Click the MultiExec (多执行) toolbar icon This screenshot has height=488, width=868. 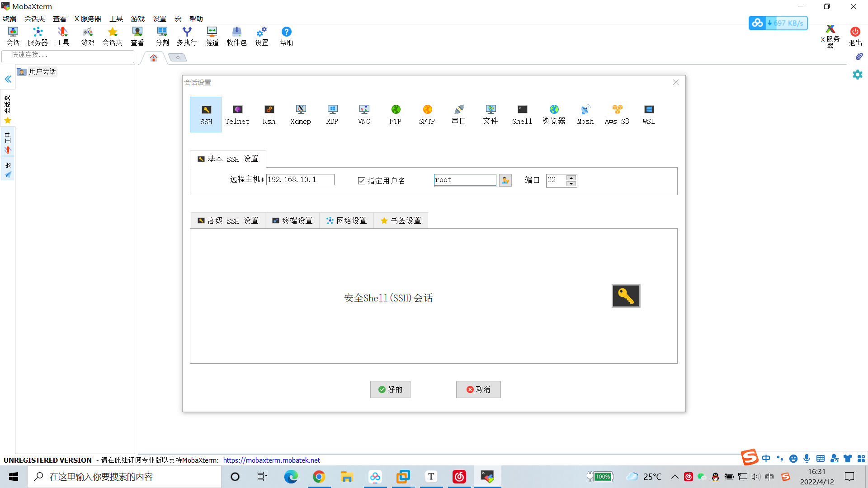pyautogui.click(x=187, y=36)
